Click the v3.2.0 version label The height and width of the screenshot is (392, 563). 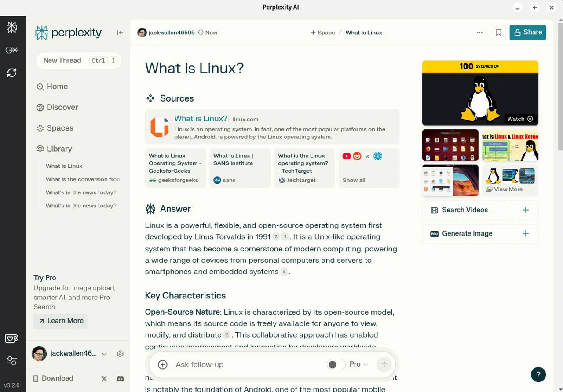coord(12,385)
